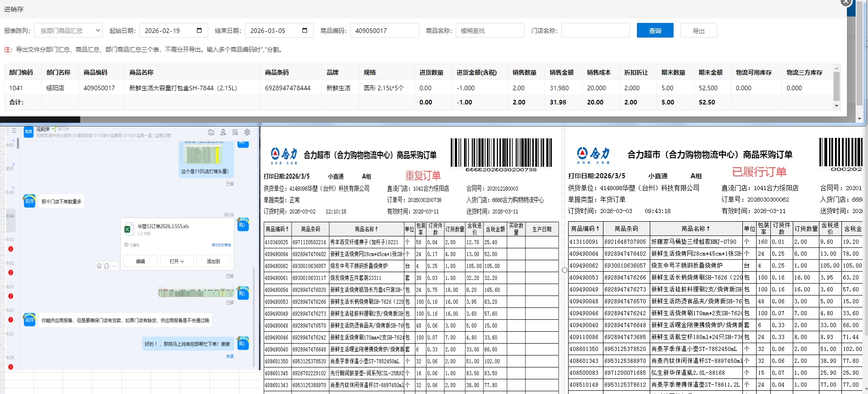Viewport: 868px width, 394px height.
Task: Open the chat files folder icon
Action: (x=211, y=132)
